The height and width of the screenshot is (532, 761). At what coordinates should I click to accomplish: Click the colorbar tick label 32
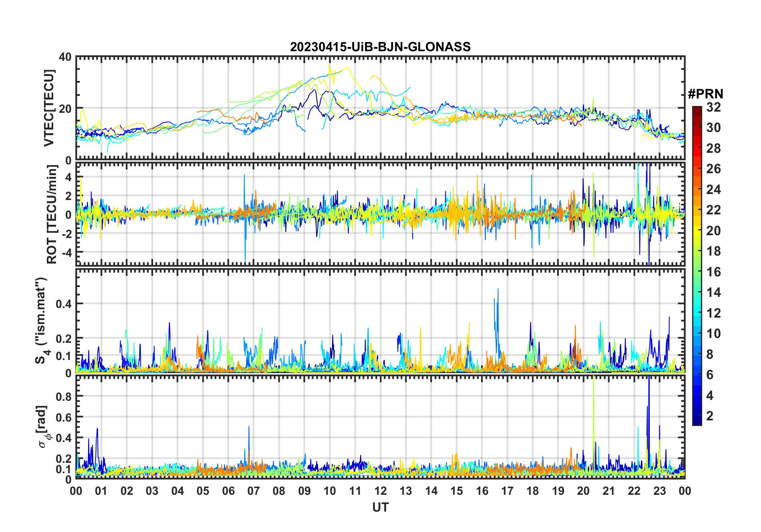coord(713,107)
